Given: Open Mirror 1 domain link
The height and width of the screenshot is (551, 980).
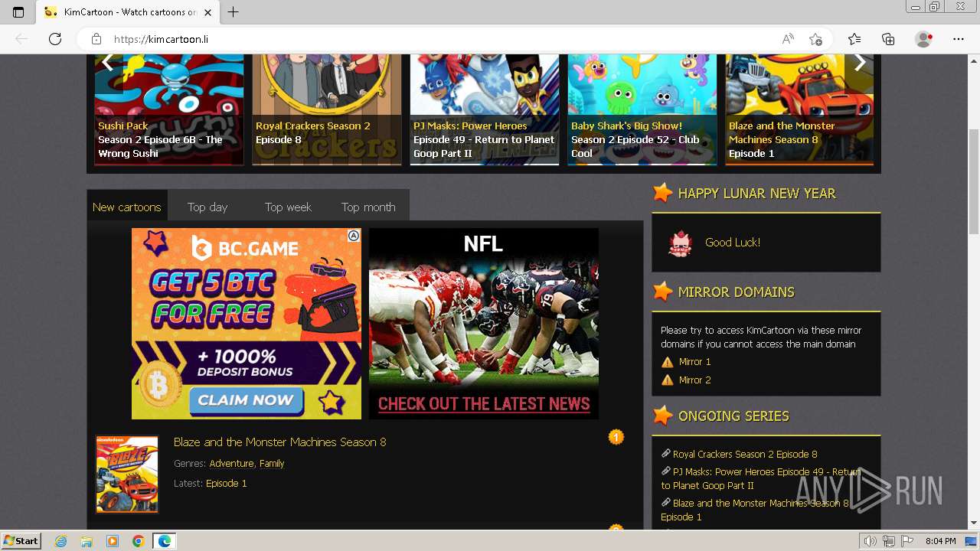Looking at the screenshot, I should pyautogui.click(x=694, y=362).
